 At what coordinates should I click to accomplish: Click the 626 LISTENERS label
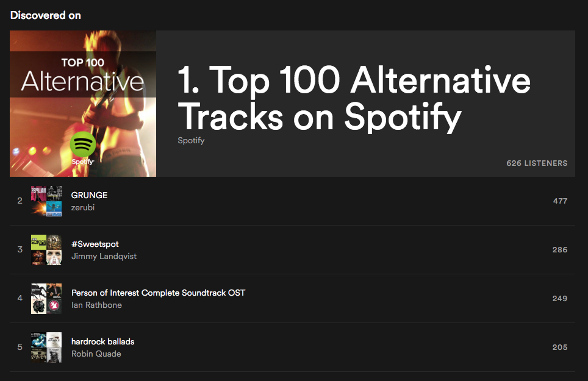(x=537, y=163)
